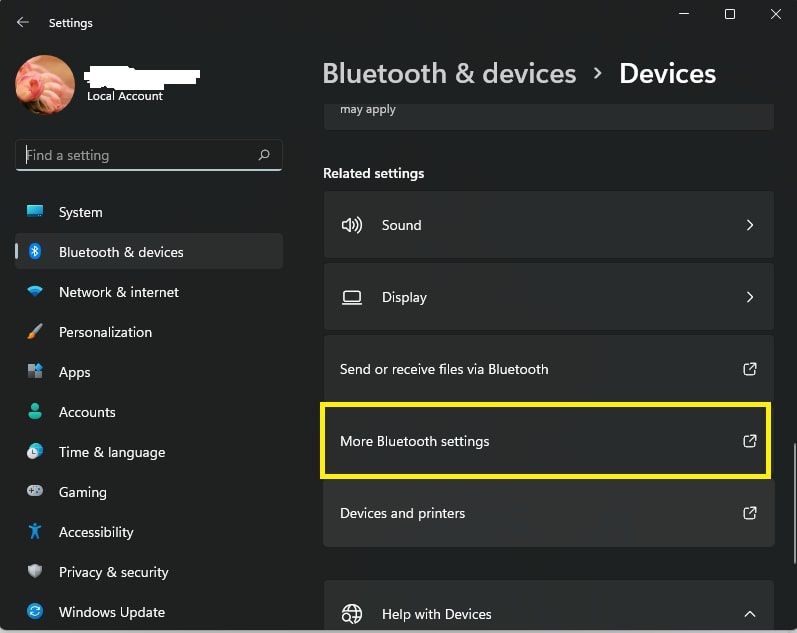797x633 pixels.
Task: Open the Display settings chevron
Action: (x=750, y=297)
